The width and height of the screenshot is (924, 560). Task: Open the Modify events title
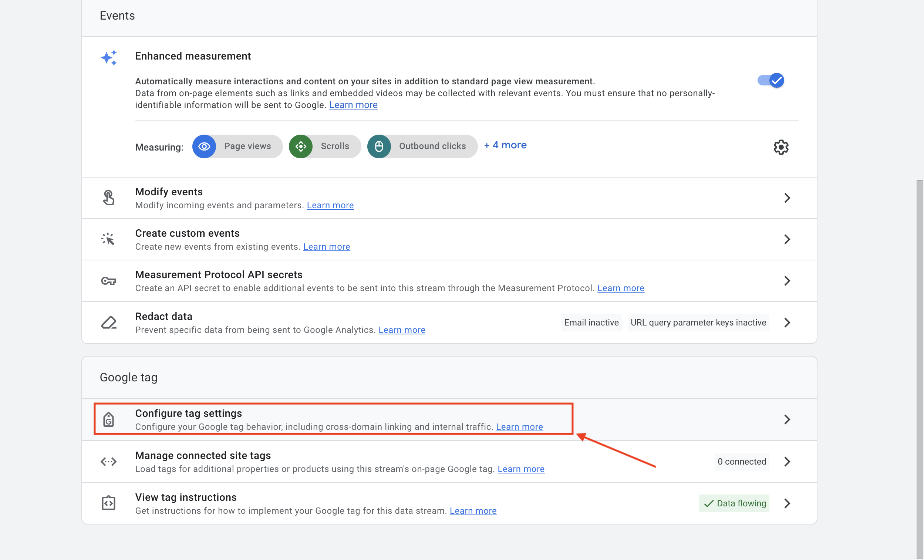169,192
